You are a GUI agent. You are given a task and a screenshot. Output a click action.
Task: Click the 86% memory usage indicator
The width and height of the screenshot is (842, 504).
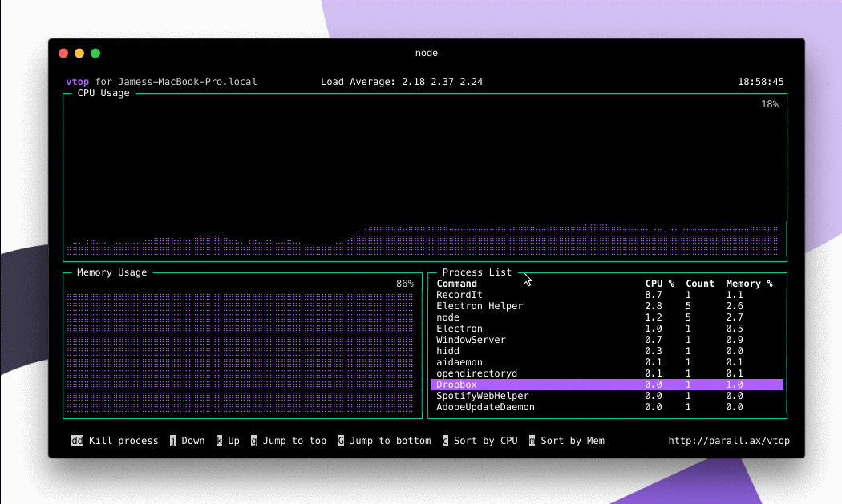pos(405,282)
